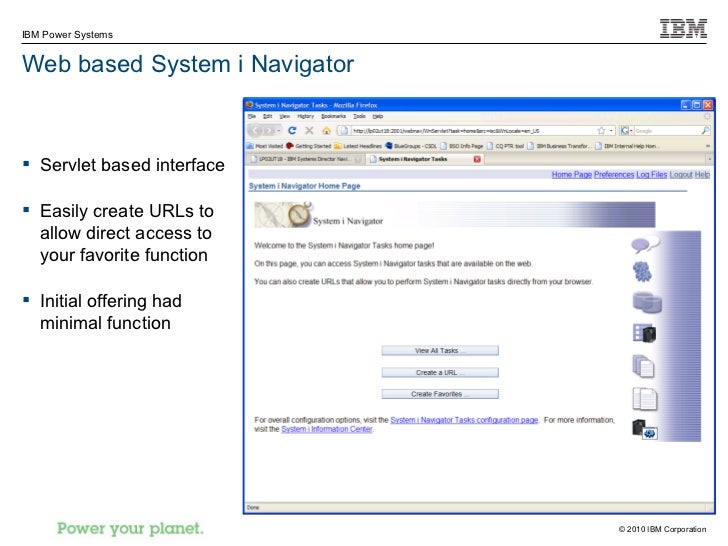Viewport: 728px width, 546px height.
Task: Click the Firefox forward arrow button
Action: 269,130
